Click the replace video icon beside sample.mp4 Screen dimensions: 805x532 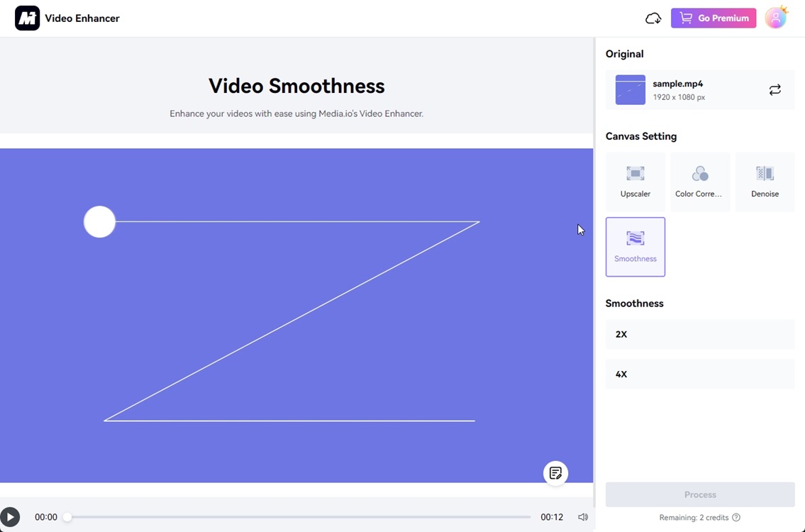[775, 90]
